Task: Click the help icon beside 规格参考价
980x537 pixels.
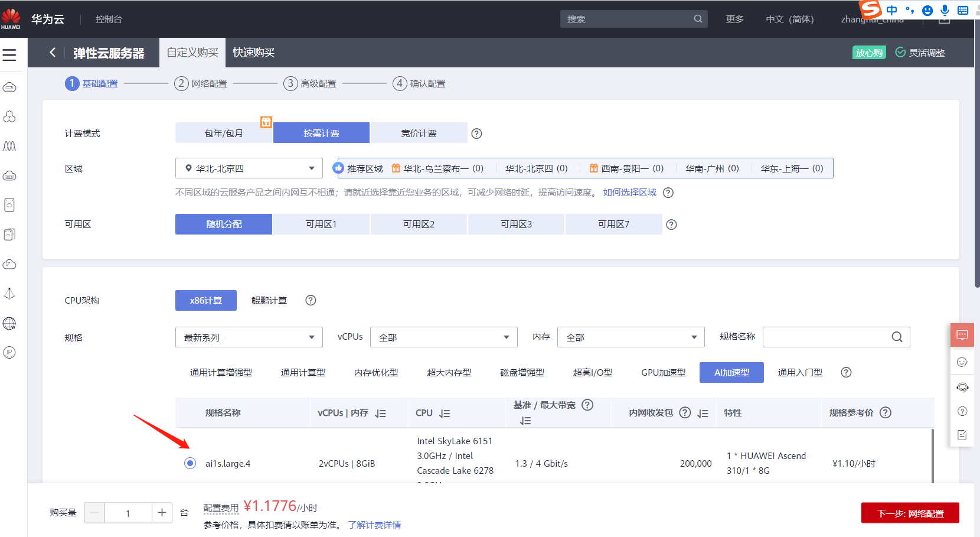Action: 886,412
